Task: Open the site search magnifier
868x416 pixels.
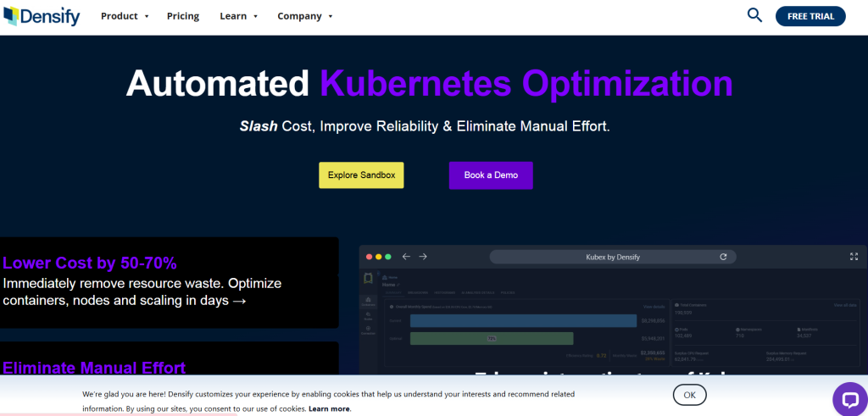Action: tap(754, 15)
